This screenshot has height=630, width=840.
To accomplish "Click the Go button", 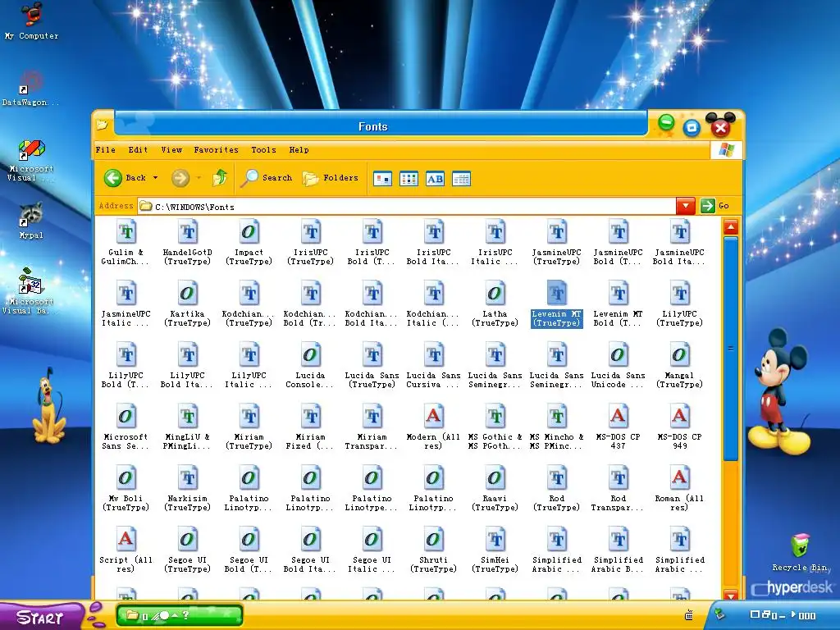I will click(x=715, y=206).
